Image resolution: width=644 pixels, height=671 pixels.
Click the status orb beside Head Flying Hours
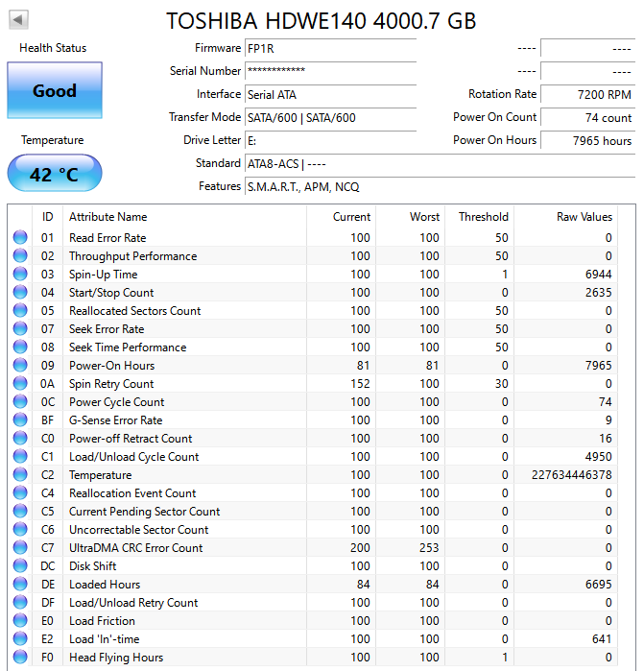(x=20, y=657)
